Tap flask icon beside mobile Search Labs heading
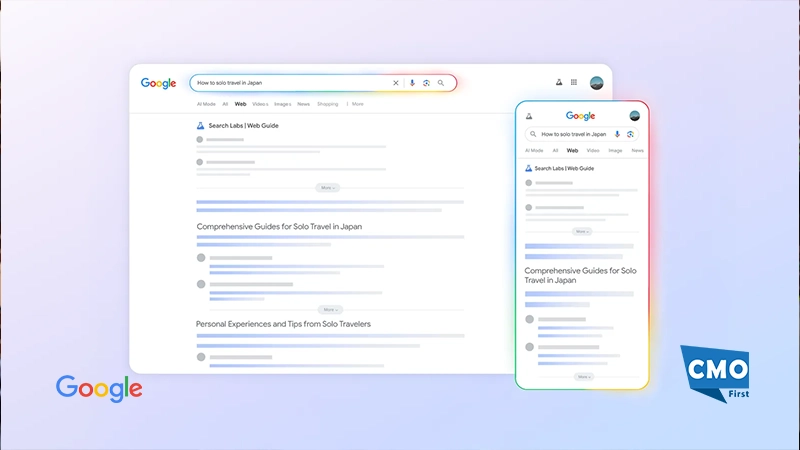800x450 pixels. [x=529, y=168]
